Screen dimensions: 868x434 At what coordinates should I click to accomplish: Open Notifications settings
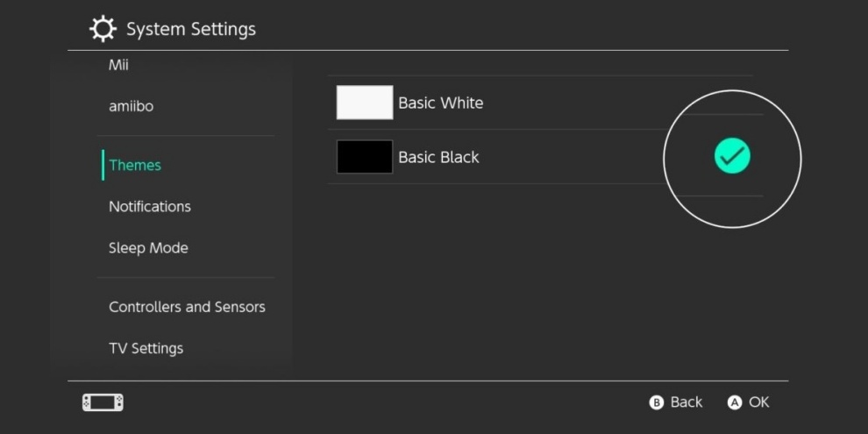pyautogui.click(x=150, y=207)
